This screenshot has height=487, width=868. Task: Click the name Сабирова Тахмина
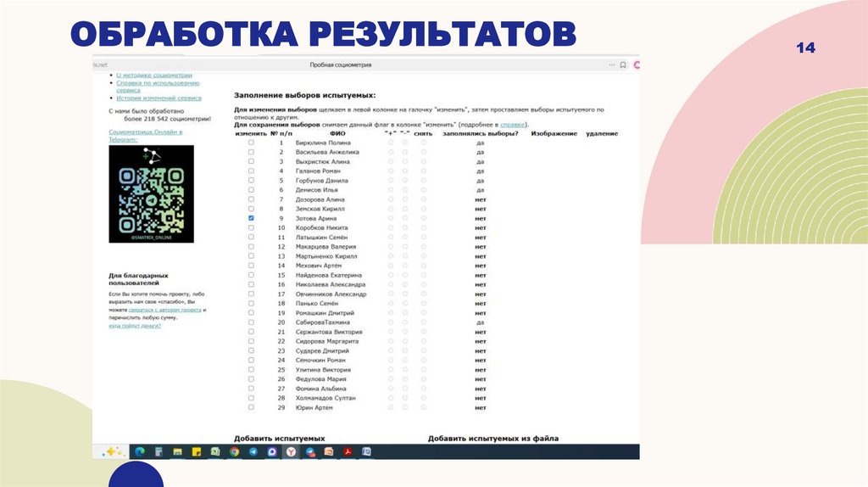click(x=323, y=322)
